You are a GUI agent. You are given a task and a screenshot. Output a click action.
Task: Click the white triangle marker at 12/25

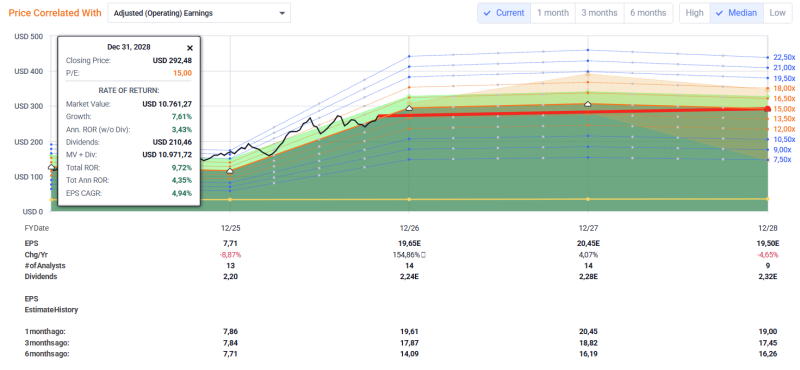click(x=230, y=171)
